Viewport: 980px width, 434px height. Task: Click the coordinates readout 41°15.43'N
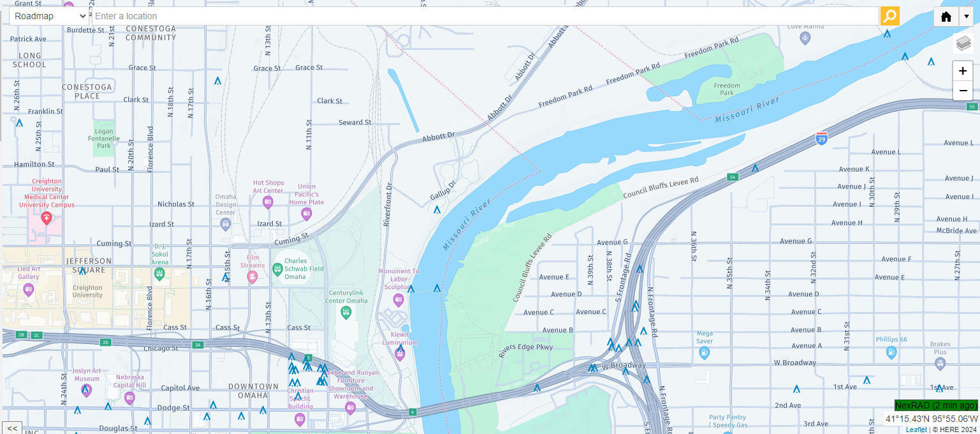pos(931,419)
